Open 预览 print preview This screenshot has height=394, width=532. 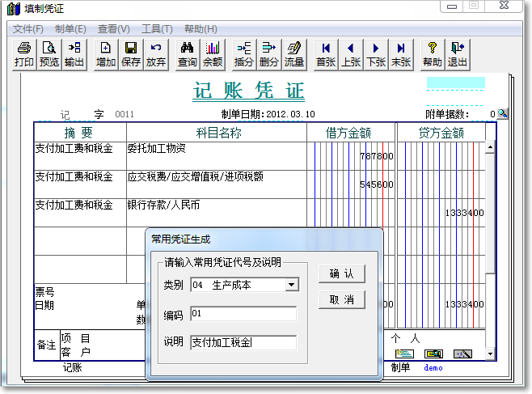point(49,54)
